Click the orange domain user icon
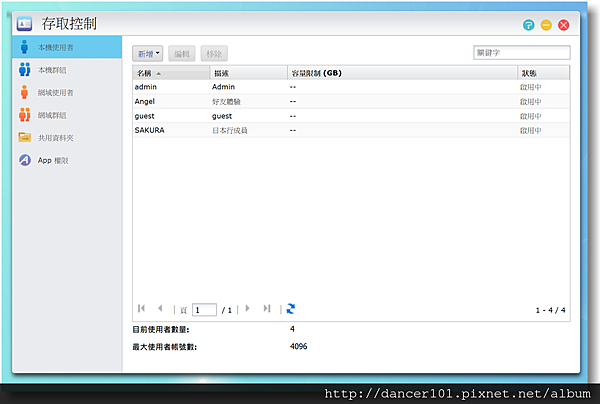This screenshot has width=600, height=404. click(x=24, y=92)
